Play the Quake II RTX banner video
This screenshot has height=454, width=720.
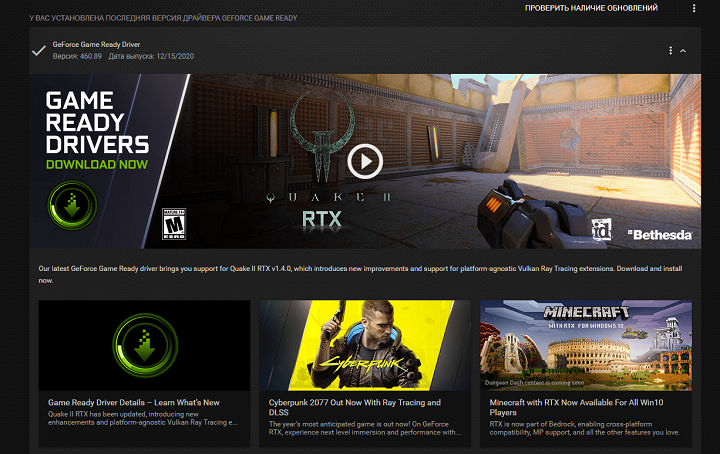[x=365, y=160]
